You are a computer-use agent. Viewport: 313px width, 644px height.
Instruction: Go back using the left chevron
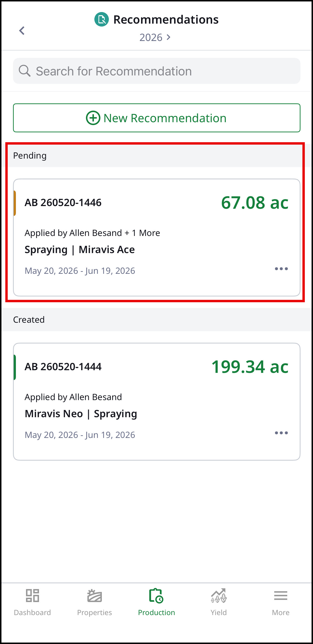click(22, 31)
